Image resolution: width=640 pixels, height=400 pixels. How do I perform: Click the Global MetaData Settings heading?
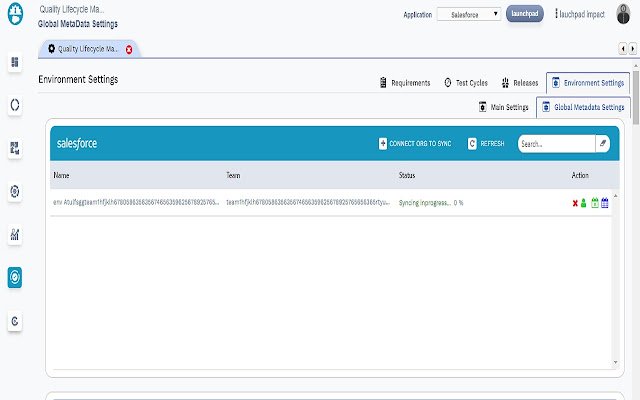[x=78, y=24]
